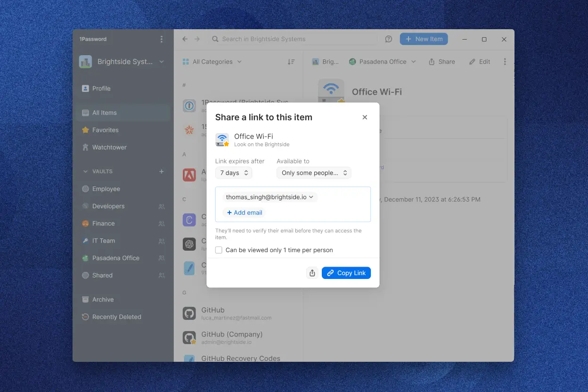Screen dimensions: 588x392
Task: Click the people icon next to IT Team vault
Action: [162, 241]
